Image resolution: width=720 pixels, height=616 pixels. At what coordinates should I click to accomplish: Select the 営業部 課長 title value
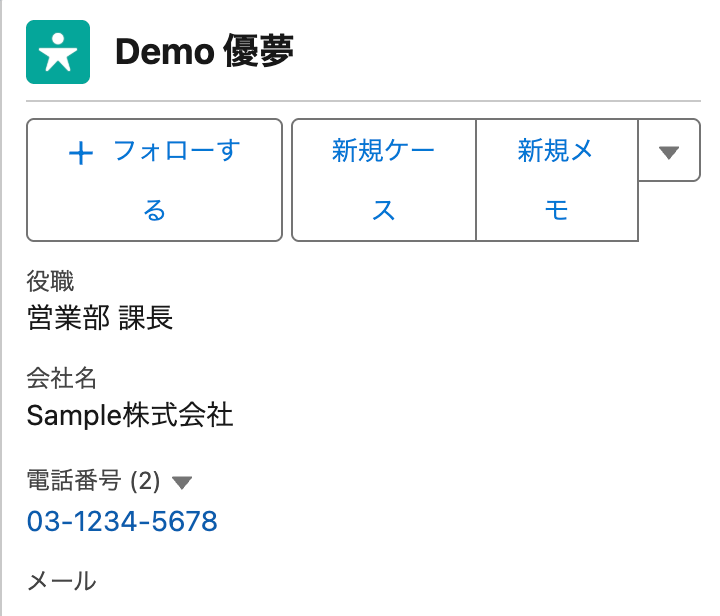click(100, 317)
